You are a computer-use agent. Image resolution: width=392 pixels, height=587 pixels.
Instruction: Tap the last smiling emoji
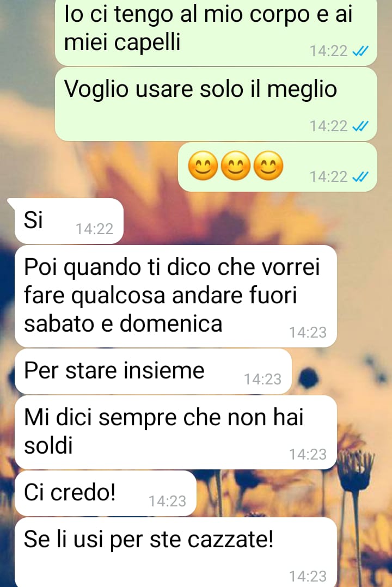268,166
